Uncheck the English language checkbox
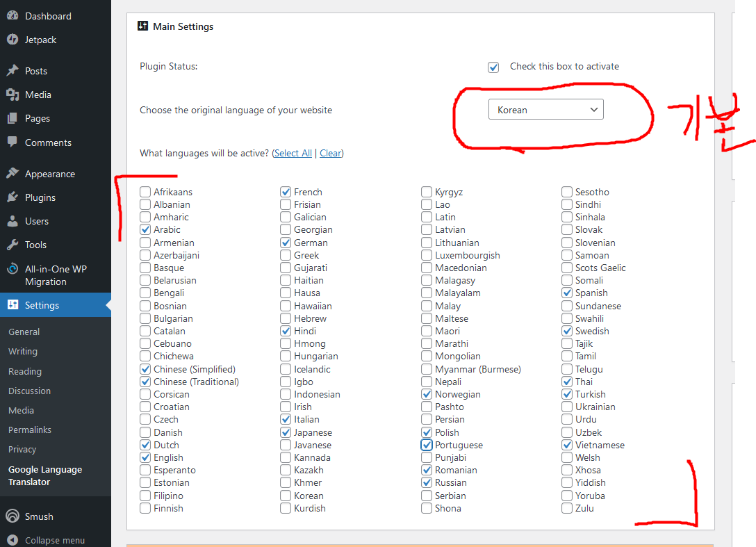Image resolution: width=756 pixels, height=547 pixels. tap(145, 457)
